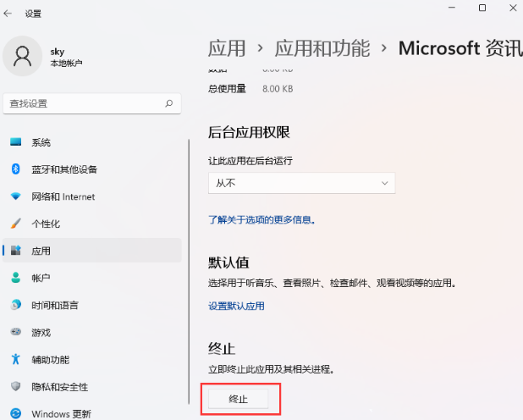Open 系统 settings via its icon

[15, 142]
